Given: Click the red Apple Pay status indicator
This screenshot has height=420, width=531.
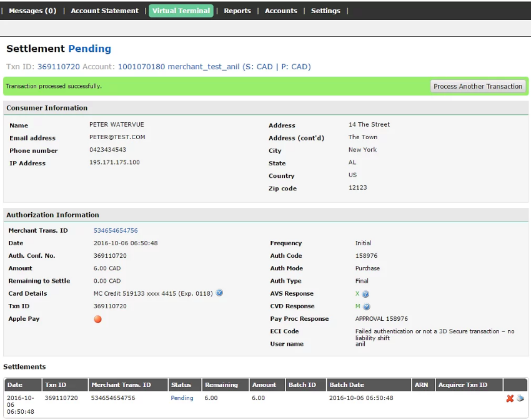Looking at the screenshot, I should (97, 319).
